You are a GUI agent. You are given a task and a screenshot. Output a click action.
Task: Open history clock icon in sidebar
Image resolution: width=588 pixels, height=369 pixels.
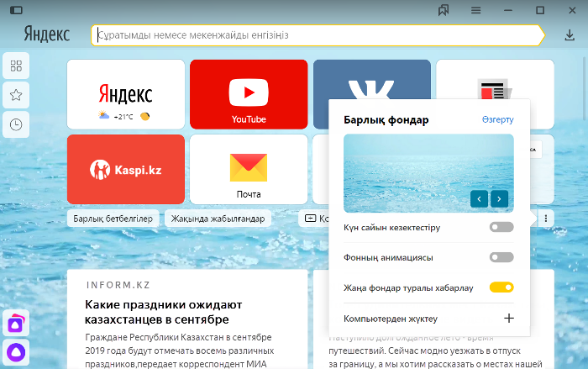click(16, 124)
